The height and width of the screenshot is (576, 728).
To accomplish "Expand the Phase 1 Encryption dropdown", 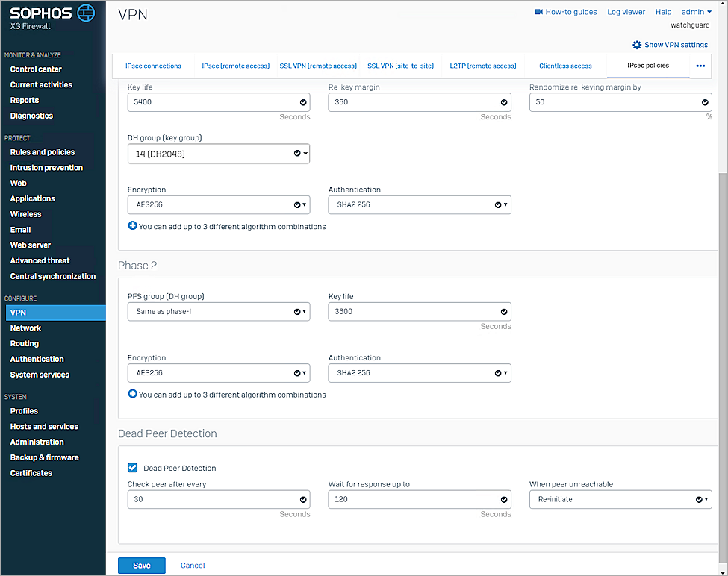I will (x=302, y=204).
